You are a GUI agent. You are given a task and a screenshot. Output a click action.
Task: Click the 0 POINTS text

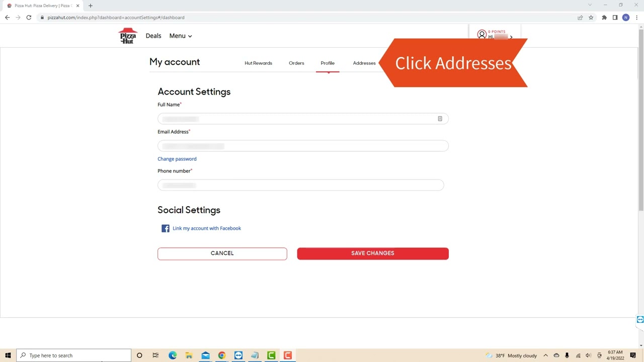(497, 32)
